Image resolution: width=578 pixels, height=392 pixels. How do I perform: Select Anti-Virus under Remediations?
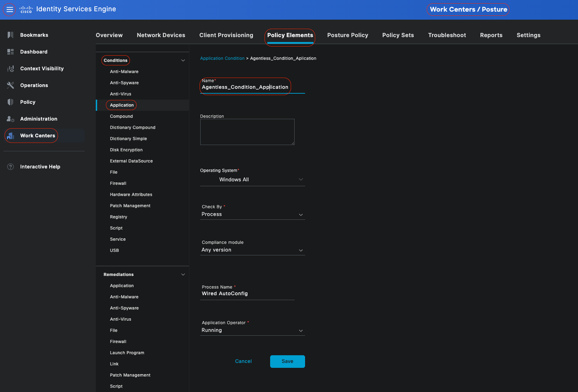[121, 319]
